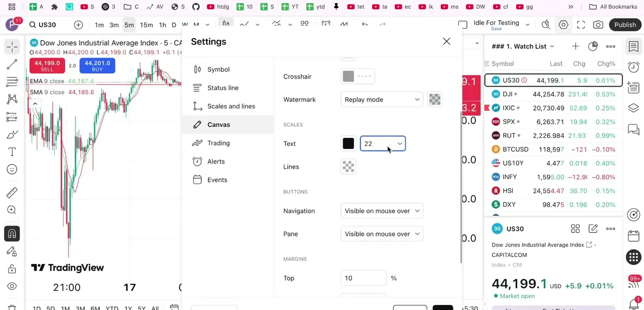Collapse the indicator legend chevron
The width and height of the screenshot is (644, 310).
click(x=35, y=104)
